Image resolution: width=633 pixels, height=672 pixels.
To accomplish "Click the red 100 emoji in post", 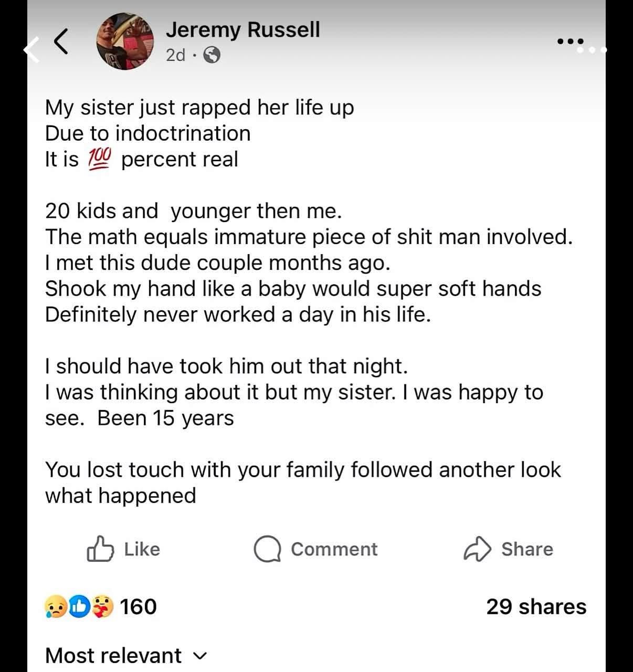I will (x=99, y=159).
